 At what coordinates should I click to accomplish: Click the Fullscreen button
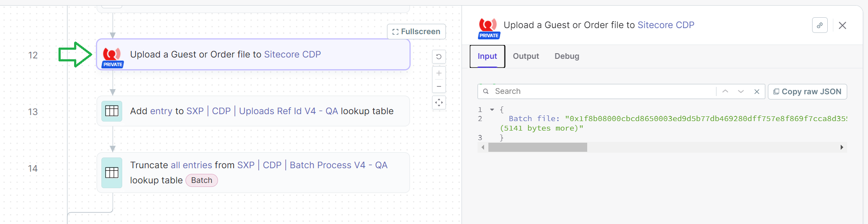pos(416,32)
